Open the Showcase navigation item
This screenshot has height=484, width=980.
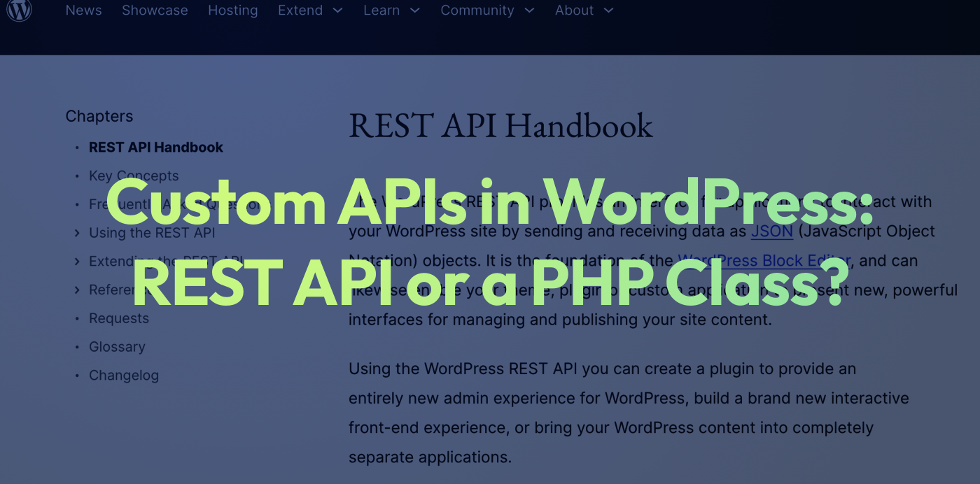coord(155,10)
